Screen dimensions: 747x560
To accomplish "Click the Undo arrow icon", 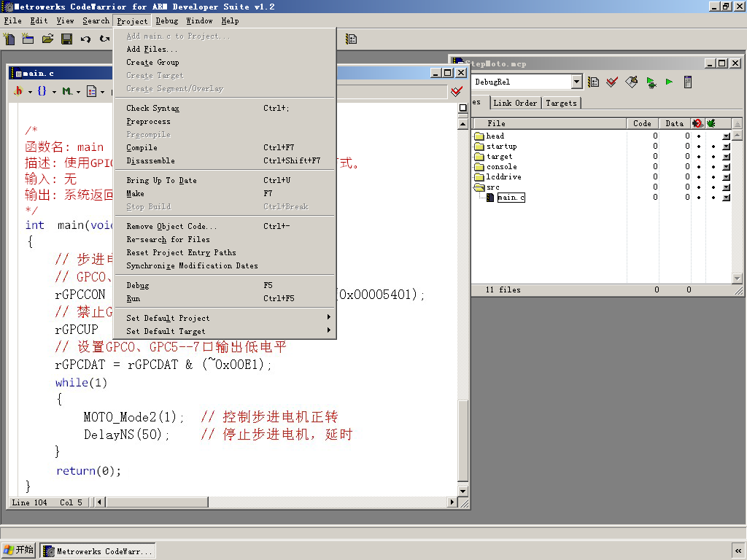I will tap(85, 39).
